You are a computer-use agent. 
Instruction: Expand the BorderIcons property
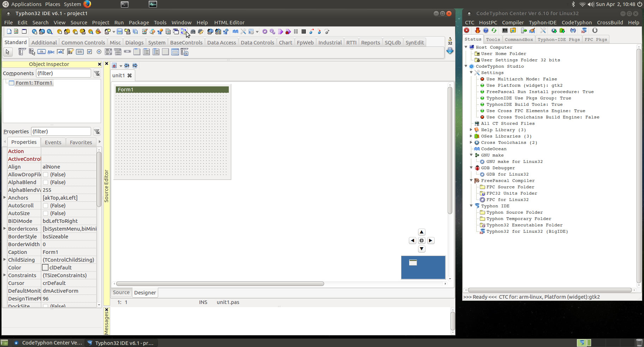[5, 229]
